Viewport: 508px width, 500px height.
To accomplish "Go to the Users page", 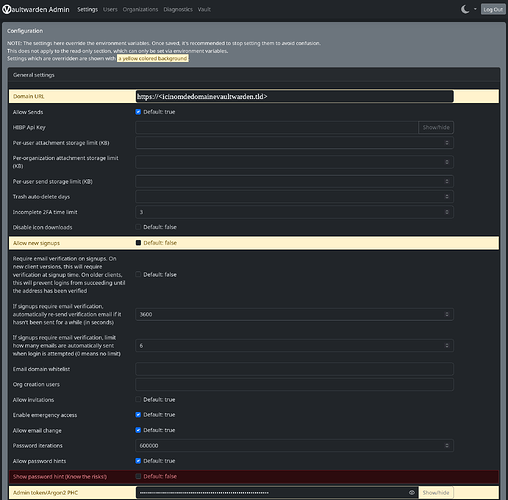I will coord(110,9).
